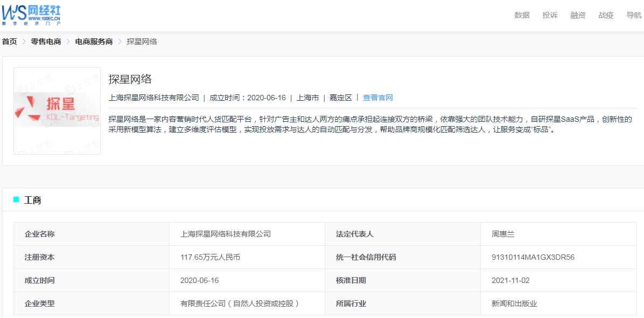Go to 电商服务商 breadcrumb
Viewport: 644px width, 318px height.
(94, 42)
